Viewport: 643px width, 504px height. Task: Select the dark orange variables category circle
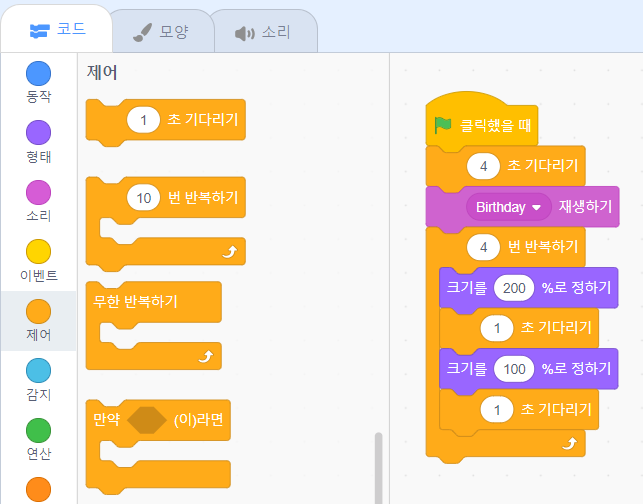(x=39, y=489)
